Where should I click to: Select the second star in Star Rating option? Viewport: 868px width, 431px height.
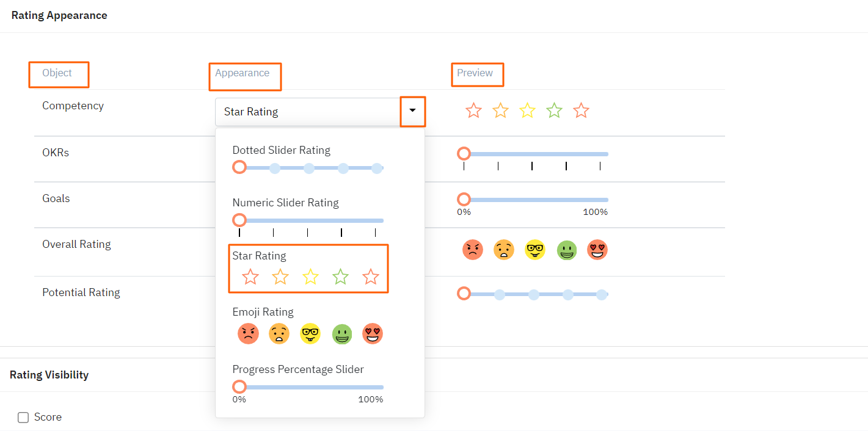280,277
